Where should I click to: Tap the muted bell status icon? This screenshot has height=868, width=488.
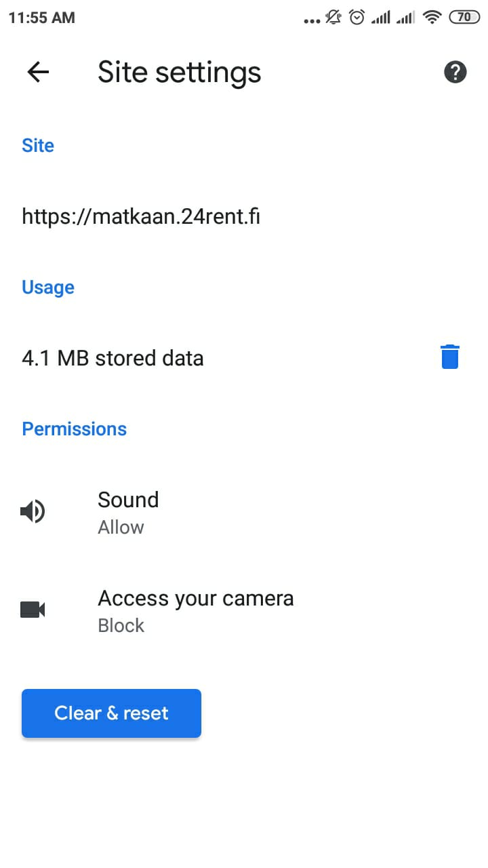tap(333, 18)
